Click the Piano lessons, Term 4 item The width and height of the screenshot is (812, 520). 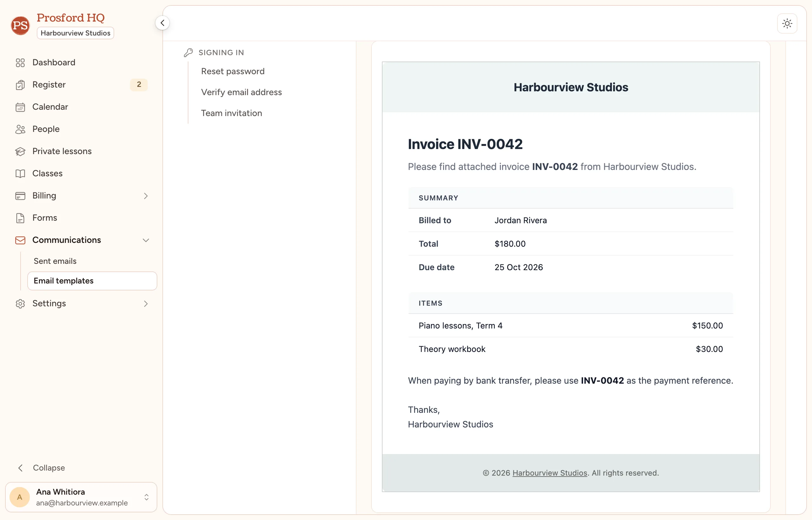pos(460,326)
